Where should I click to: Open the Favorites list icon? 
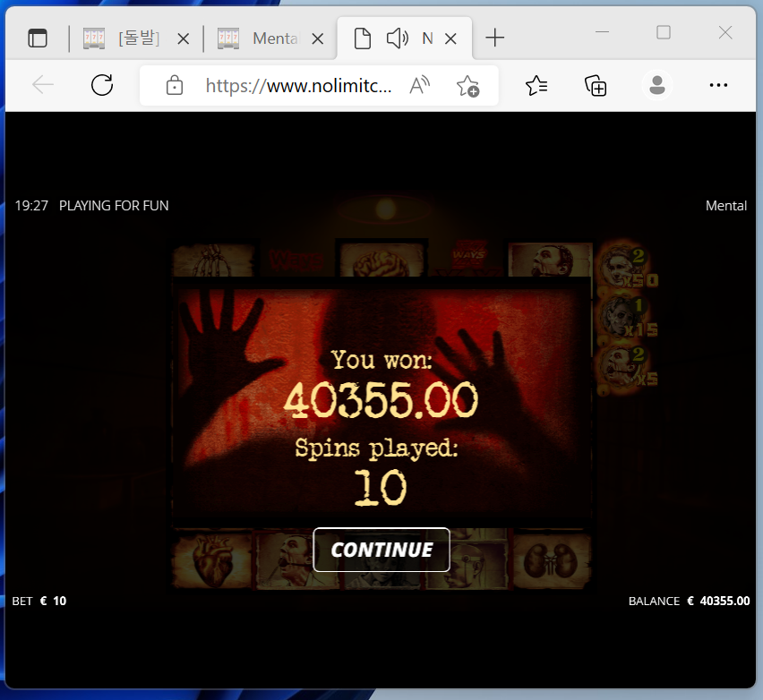[536, 86]
